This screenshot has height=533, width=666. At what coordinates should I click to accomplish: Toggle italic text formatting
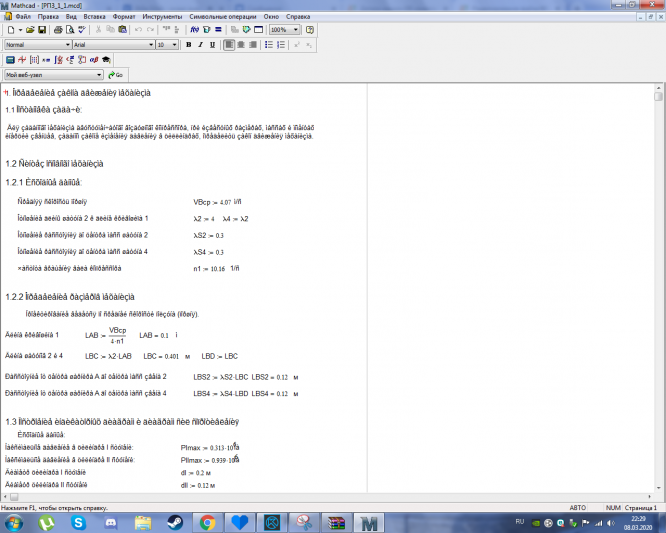(200, 45)
